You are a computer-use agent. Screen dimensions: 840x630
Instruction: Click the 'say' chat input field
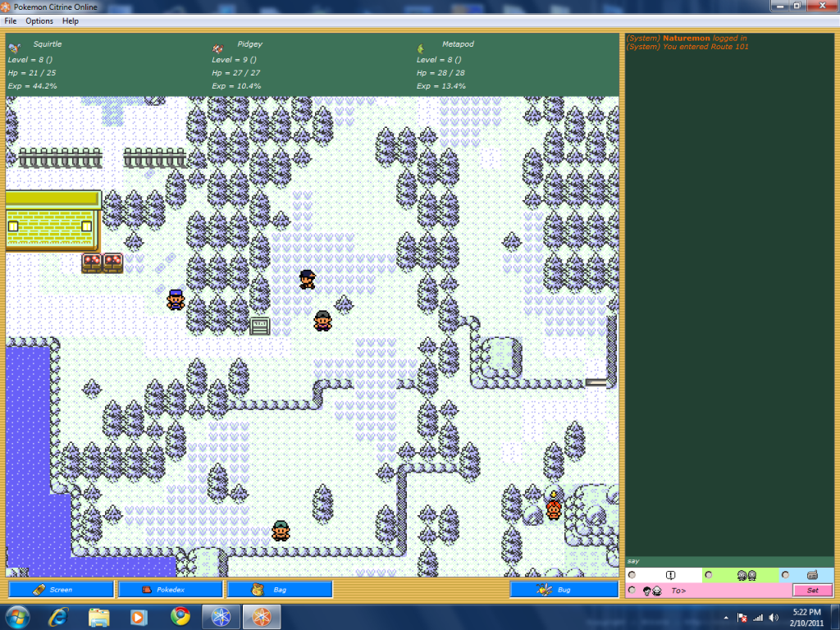coord(729,561)
